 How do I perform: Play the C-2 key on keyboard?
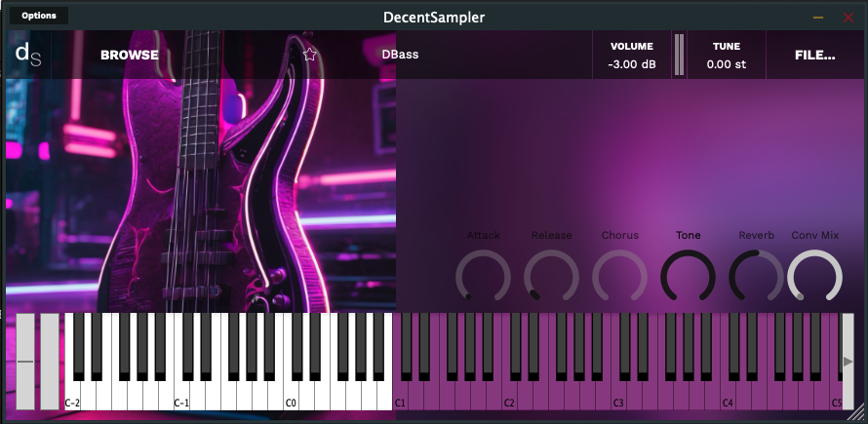[x=72, y=396]
